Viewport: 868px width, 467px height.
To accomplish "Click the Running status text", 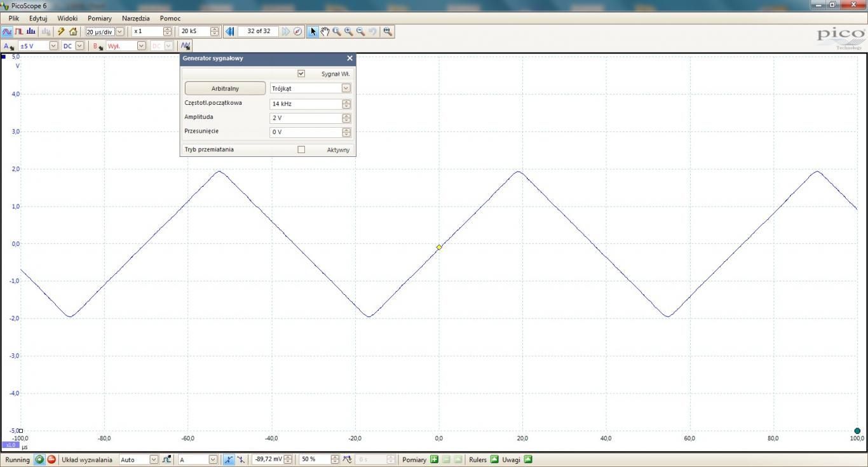I will click(x=18, y=459).
